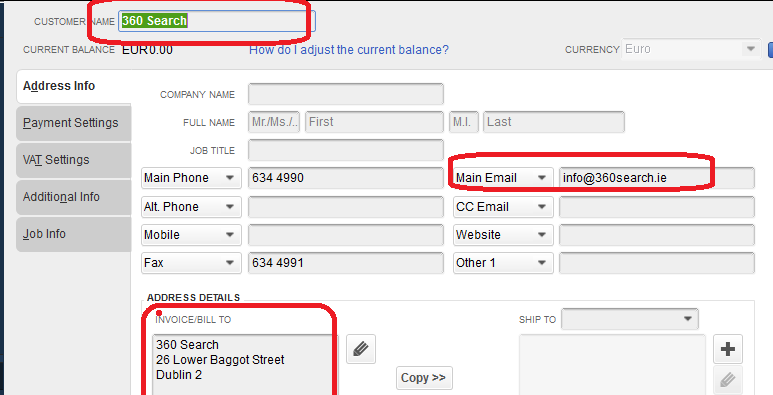Click the empty Ship To address box
773x395 pixels.
612,365
